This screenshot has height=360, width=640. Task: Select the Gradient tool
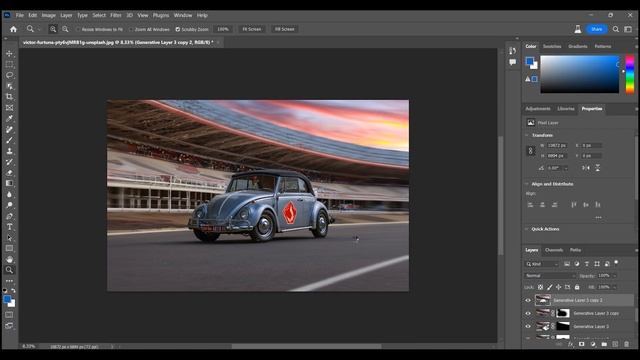pyautogui.click(x=9, y=183)
